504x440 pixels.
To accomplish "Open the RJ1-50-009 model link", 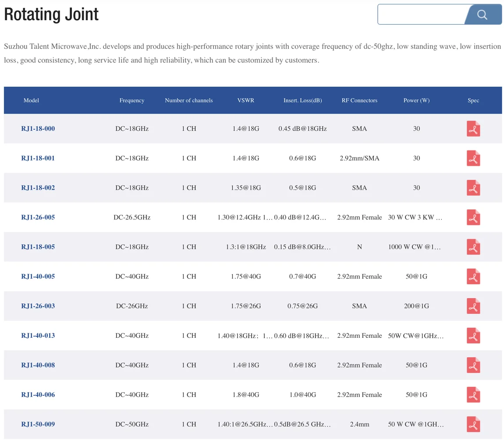I will tap(38, 424).
